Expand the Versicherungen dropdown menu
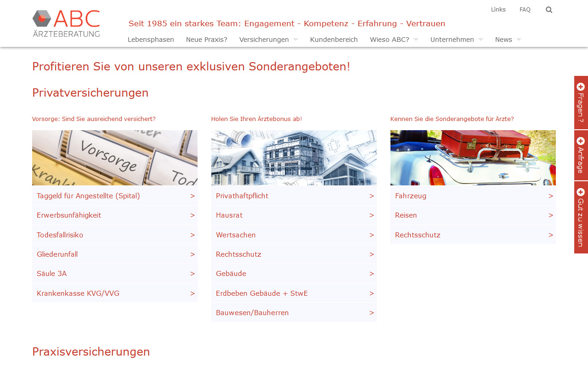The image size is (588, 368). click(295, 40)
